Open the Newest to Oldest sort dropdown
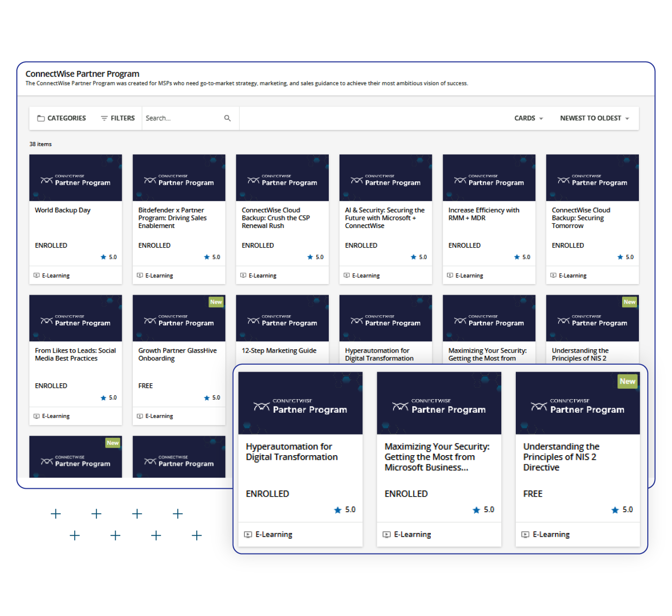Image resolution: width=672 pixels, height=616 pixels. [x=594, y=118]
